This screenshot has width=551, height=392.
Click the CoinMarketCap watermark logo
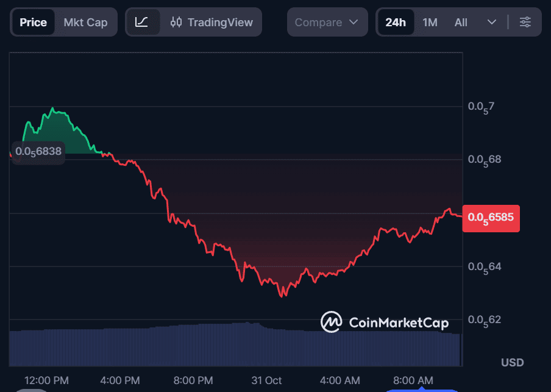332,322
